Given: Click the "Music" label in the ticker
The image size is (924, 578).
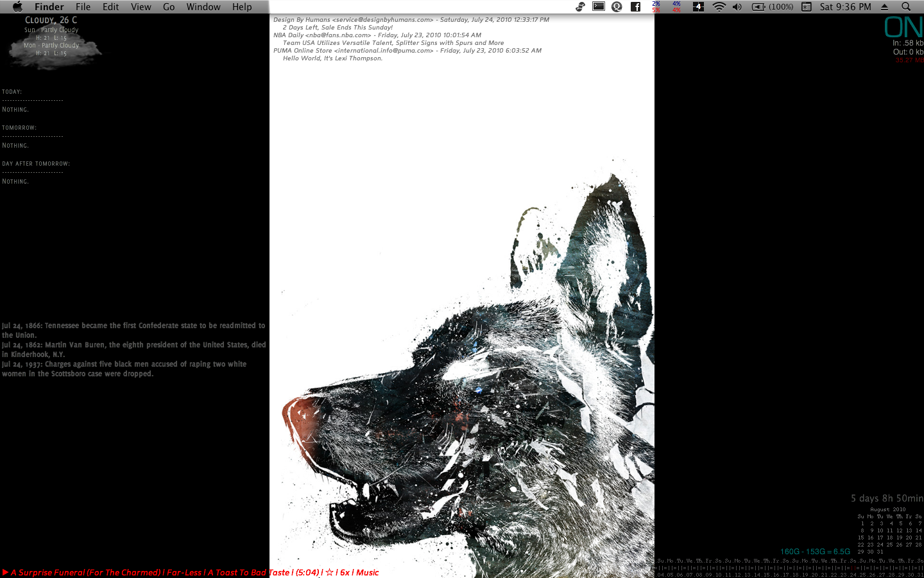Looking at the screenshot, I should [x=368, y=572].
